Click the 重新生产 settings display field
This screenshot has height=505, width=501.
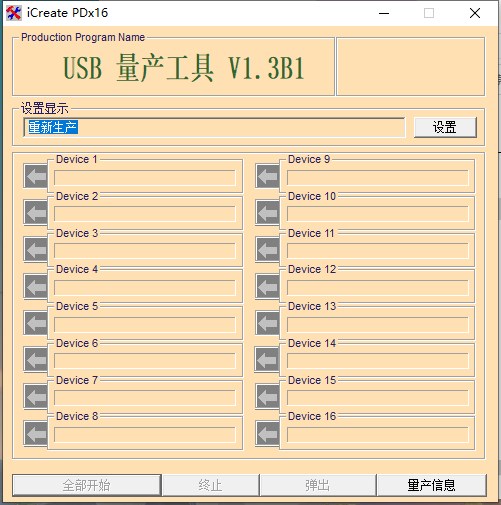coord(214,127)
